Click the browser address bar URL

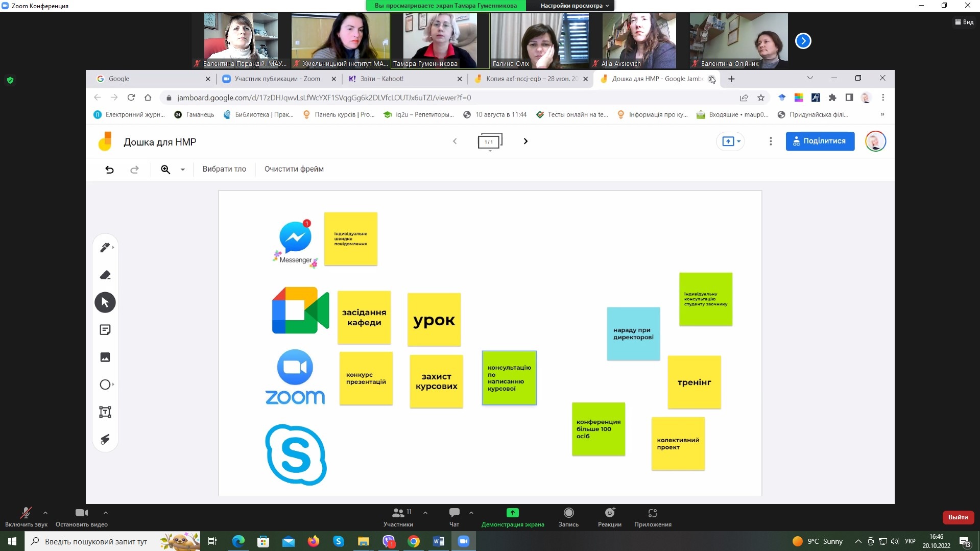pos(324,98)
